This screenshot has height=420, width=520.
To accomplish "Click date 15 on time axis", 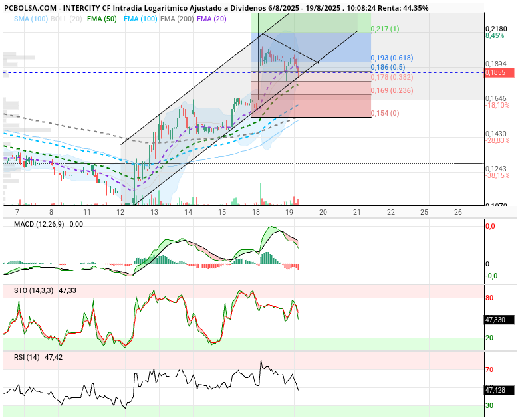I will 222,212.
